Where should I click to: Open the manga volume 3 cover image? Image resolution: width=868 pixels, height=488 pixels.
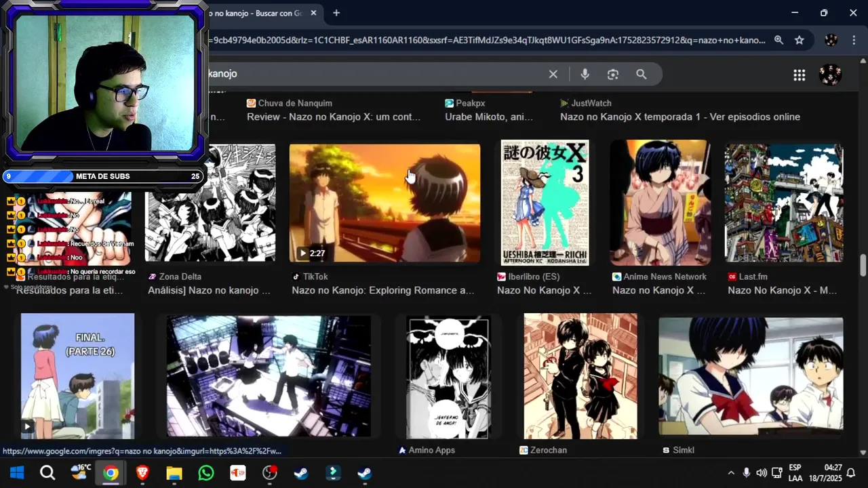click(545, 203)
